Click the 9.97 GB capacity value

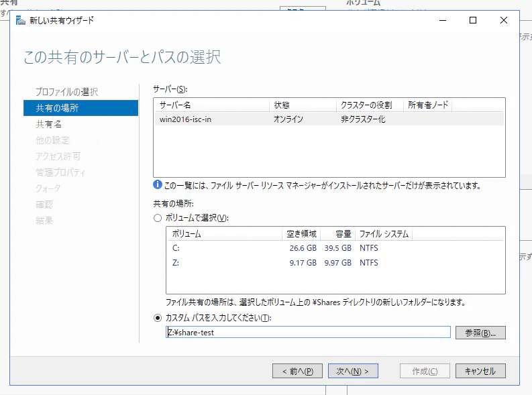click(x=338, y=263)
